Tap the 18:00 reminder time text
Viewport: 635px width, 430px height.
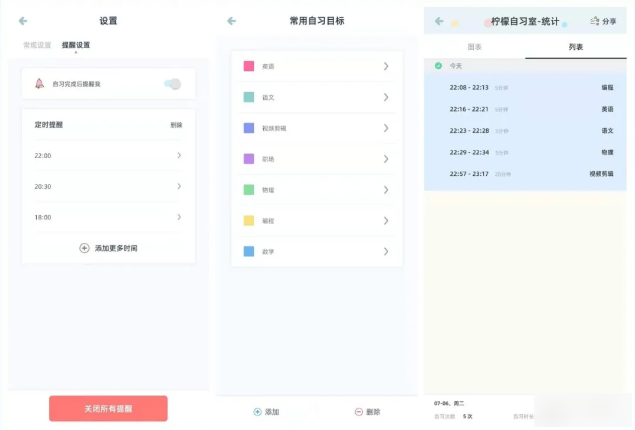point(43,217)
